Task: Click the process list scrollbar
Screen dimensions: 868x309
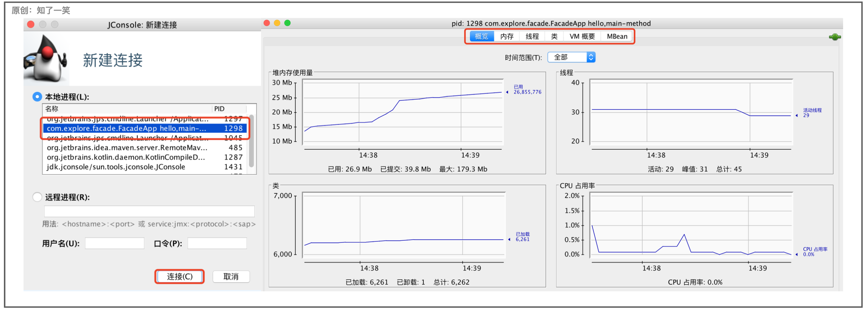Action: pos(252,141)
